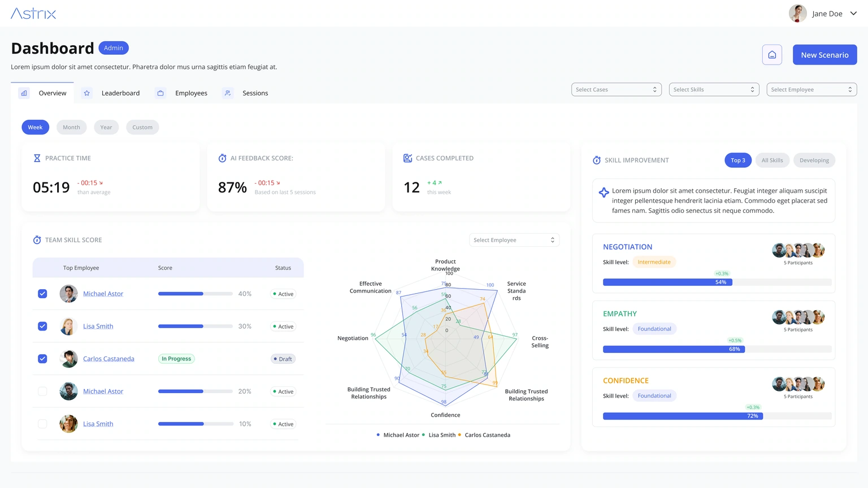Click the In Progress badge

176,359
